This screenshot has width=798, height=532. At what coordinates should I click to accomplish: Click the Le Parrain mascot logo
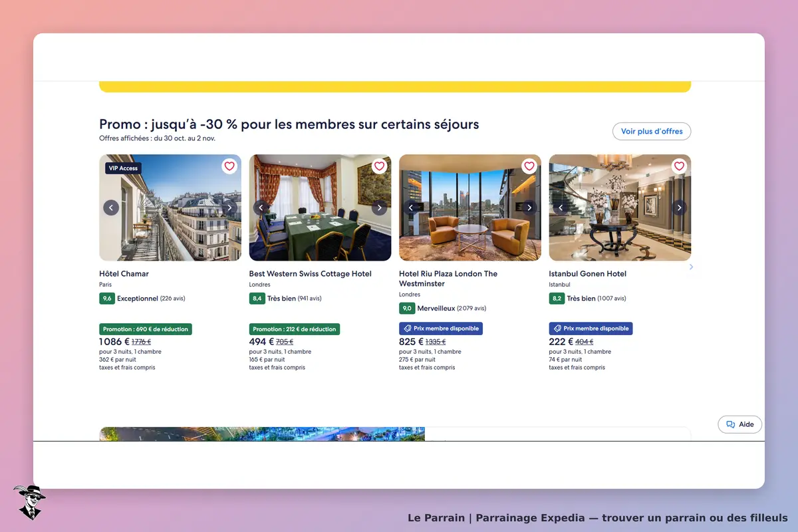point(29,502)
